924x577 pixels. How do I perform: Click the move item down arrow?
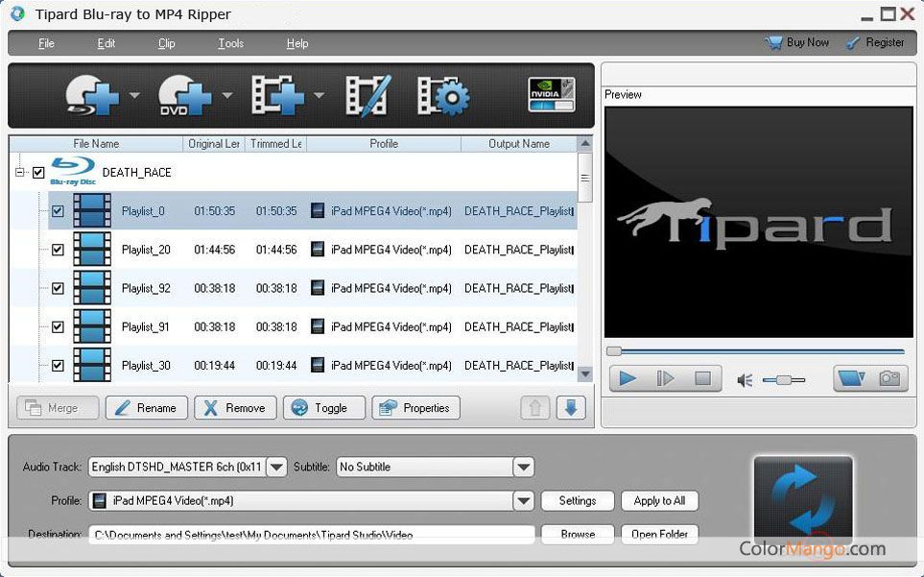coord(571,408)
